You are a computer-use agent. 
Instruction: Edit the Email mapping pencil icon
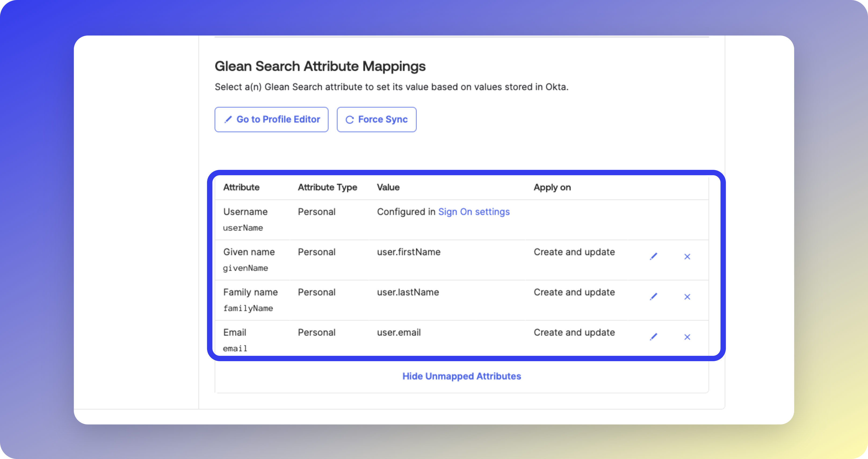653,337
